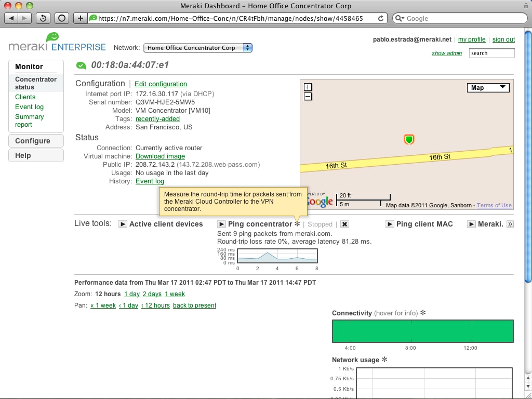Click the History Event log link

150,181
